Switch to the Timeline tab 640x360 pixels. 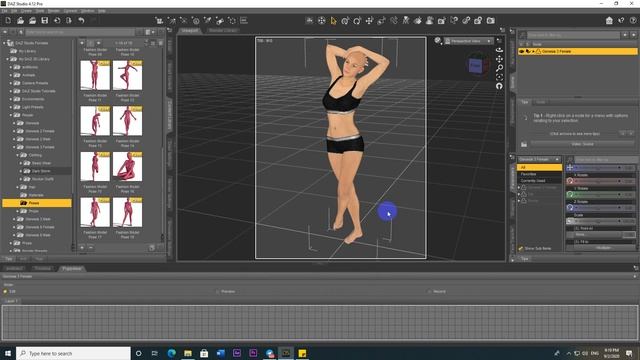(x=42, y=269)
